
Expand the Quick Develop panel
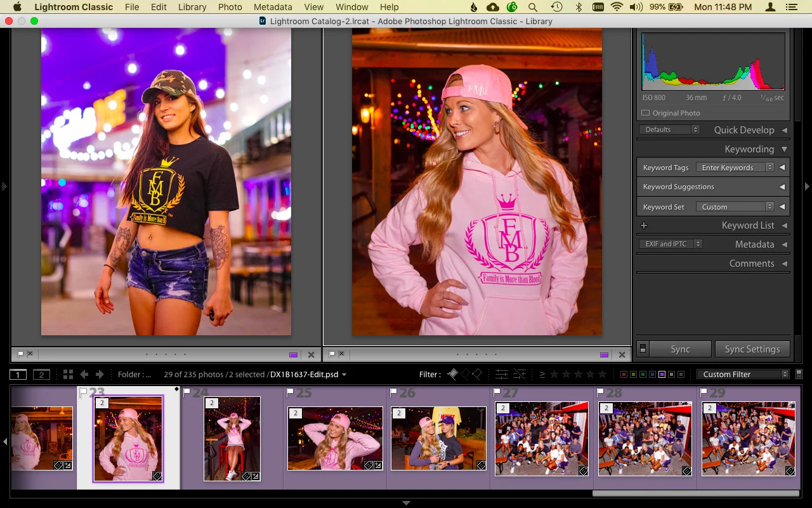click(784, 130)
